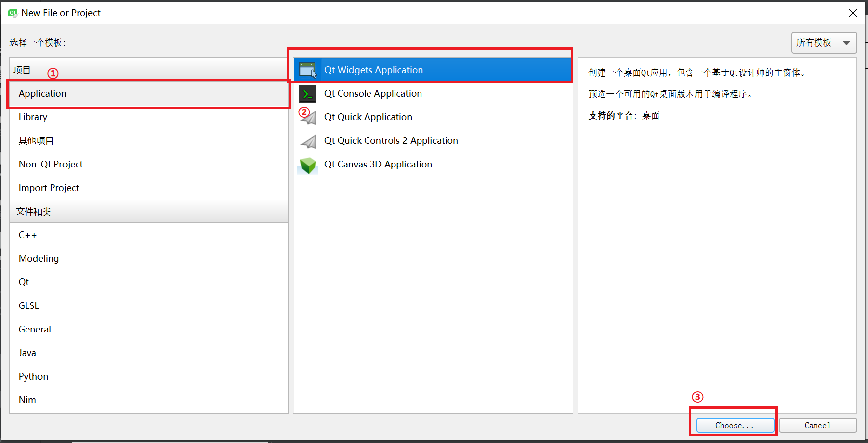Select Qt Quick Controls 2 Application template

point(433,141)
